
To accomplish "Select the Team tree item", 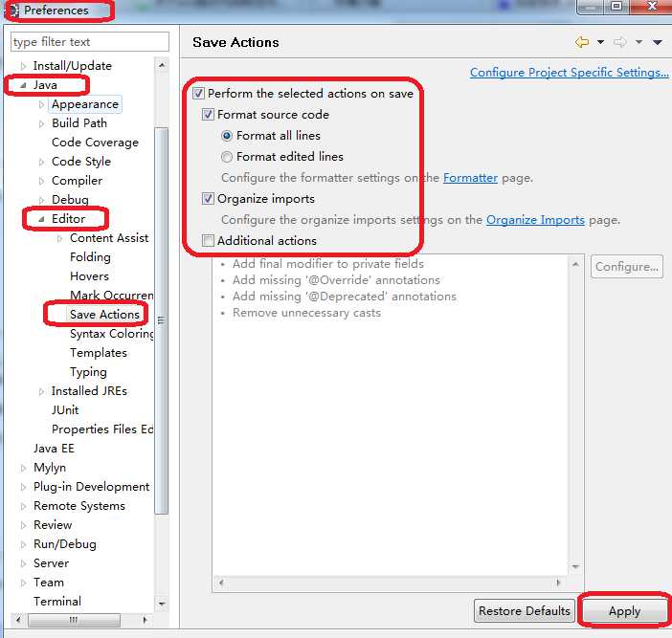I will (x=49, y=583).
